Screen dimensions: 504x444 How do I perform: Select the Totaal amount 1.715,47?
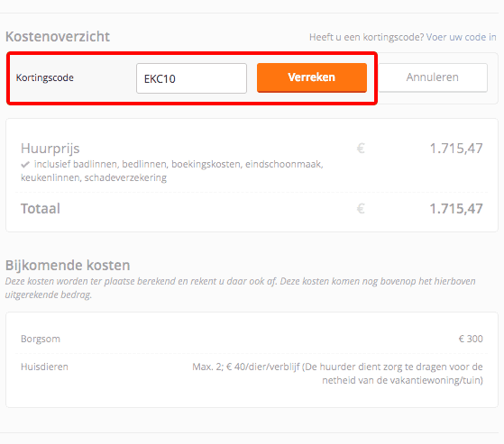tap(456, 209)
